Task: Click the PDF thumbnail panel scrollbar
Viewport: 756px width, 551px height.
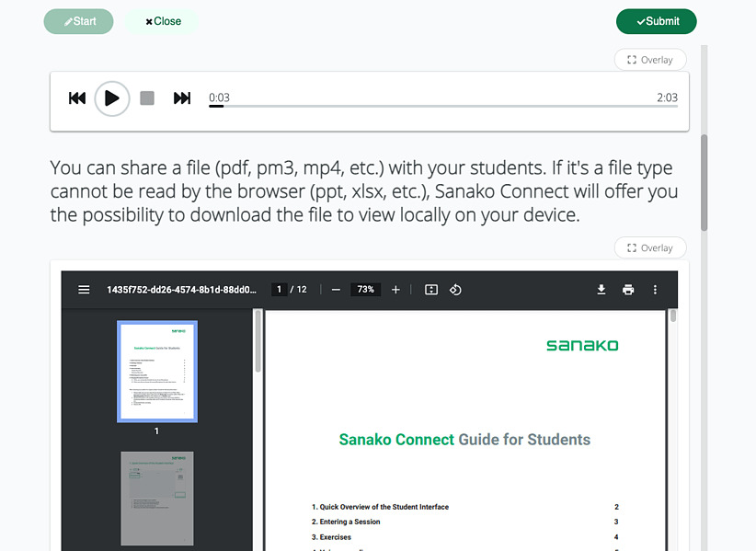Action: (258, 341)
